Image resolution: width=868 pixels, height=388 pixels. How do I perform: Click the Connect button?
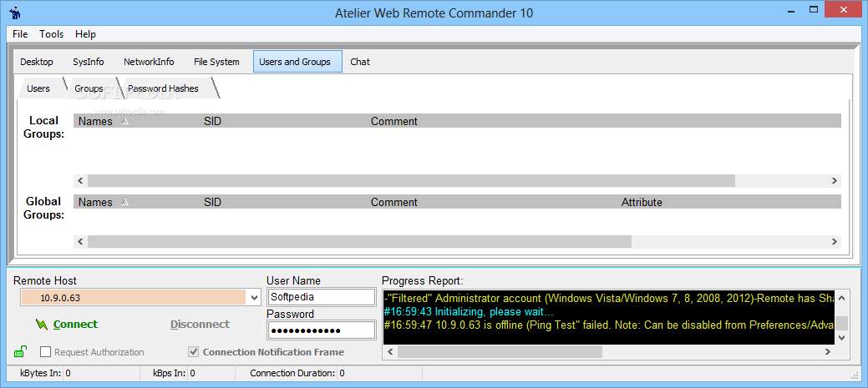67,325
